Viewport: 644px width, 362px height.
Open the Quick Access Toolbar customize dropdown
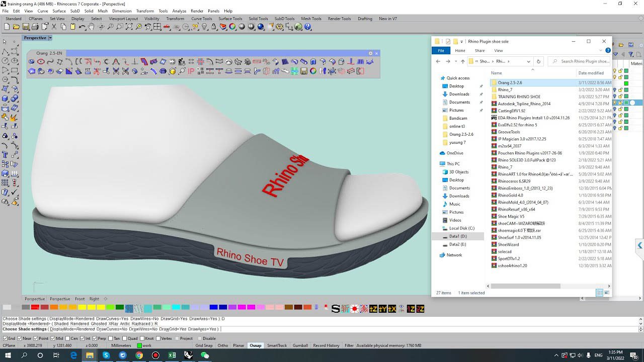coord(461,42)
